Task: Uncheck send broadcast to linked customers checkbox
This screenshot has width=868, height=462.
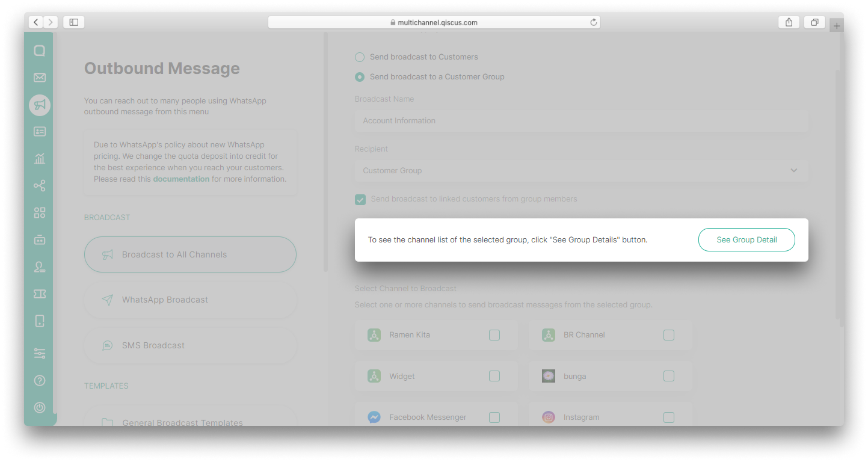Action: [x=360, y=200]
